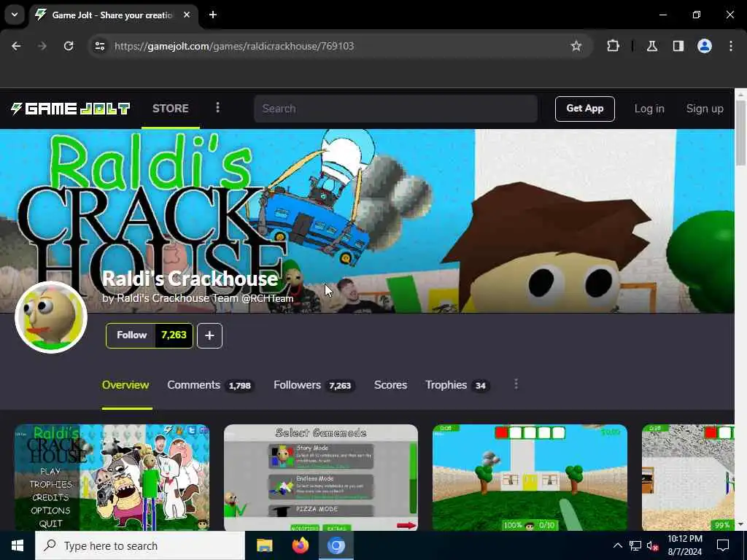Screen dimensions: 747x560
Task: Open the Windows Start menu
Action: click(18, 545)
